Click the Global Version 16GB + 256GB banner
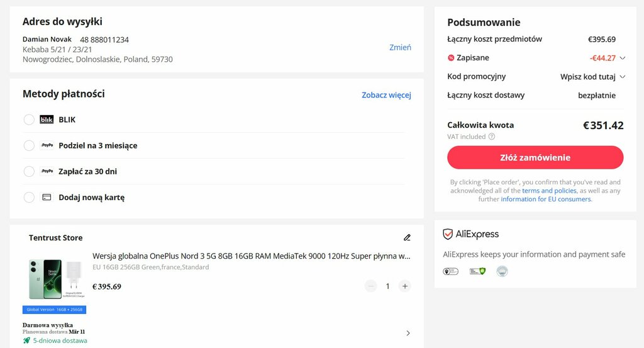The image size is (644, 348). pyautogui.click(x=54, y=310)
